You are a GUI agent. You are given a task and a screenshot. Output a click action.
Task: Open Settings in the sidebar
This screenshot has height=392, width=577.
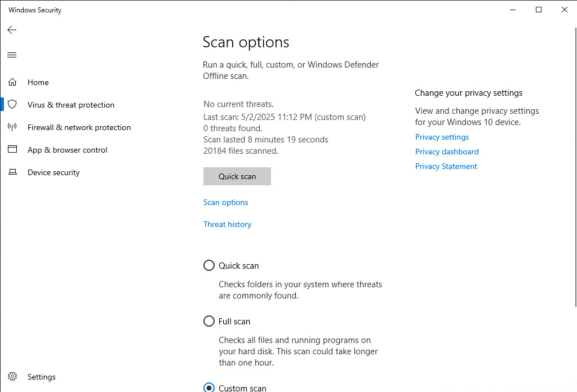click(x=42, y=377)
